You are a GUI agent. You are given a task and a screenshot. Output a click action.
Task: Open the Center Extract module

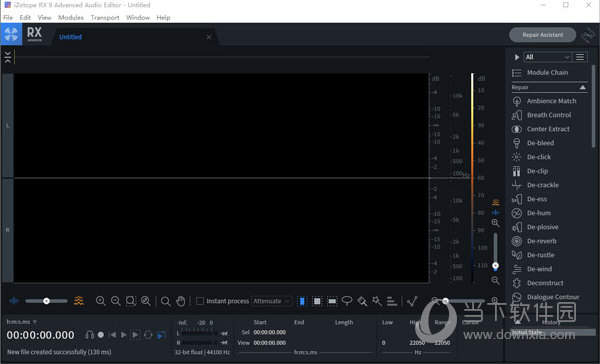(549, 129)
